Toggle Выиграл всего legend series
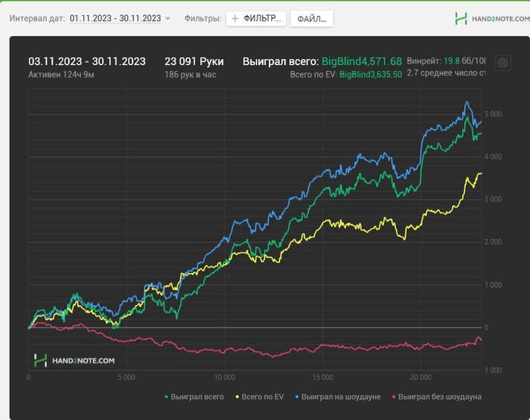Image resolution: width=530 pixels, height=420 pixels. (194, 397)
